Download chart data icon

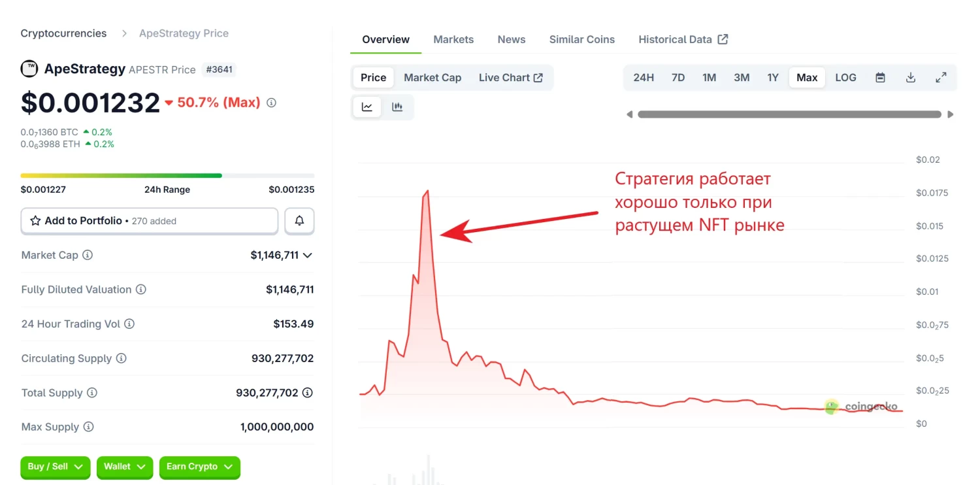[x=911, y=78]
